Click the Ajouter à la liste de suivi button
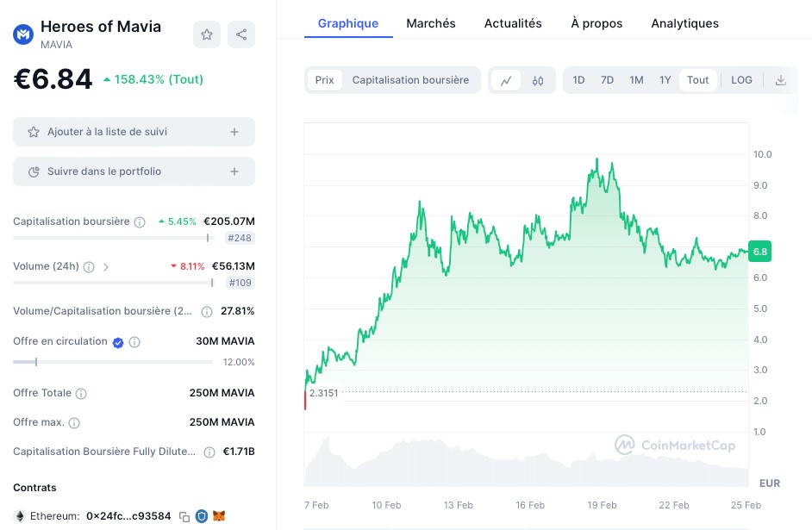The image size is (812, 530). (x=134, y=131)
